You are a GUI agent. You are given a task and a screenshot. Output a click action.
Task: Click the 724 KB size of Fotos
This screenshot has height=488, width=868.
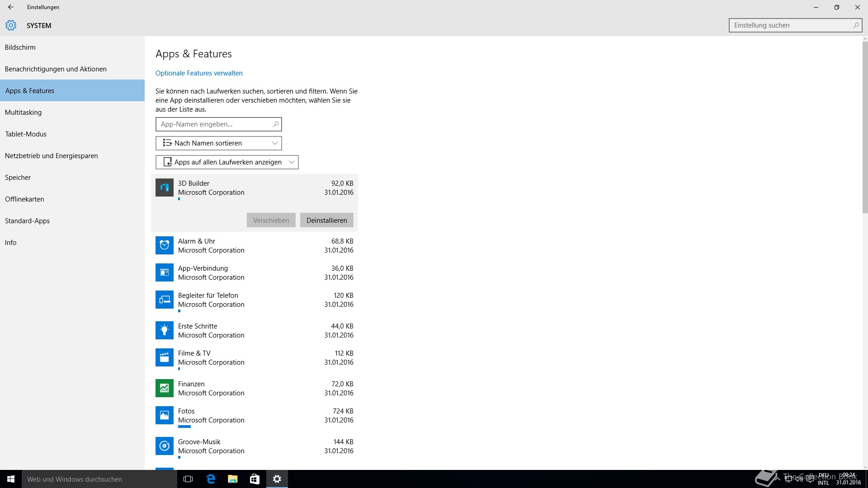pyautogui.click(x=343, y=411)
